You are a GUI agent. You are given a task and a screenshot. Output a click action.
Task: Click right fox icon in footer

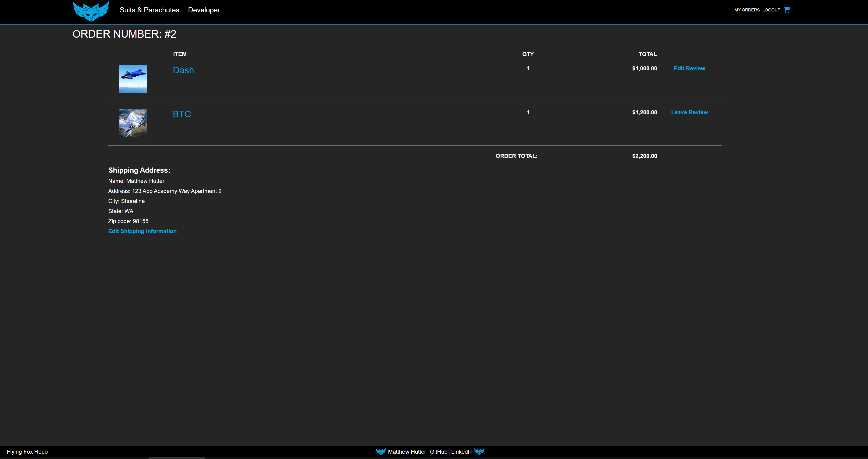pos(479,452)
